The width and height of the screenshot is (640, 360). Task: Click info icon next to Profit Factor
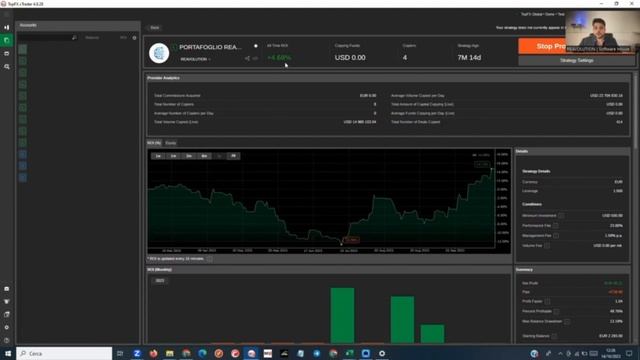point(547,301)
